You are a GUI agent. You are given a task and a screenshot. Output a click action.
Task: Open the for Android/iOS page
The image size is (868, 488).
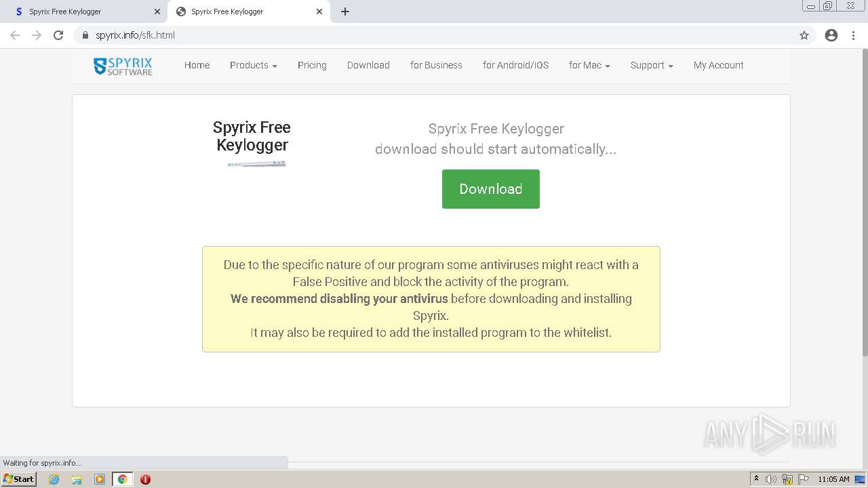515,65
